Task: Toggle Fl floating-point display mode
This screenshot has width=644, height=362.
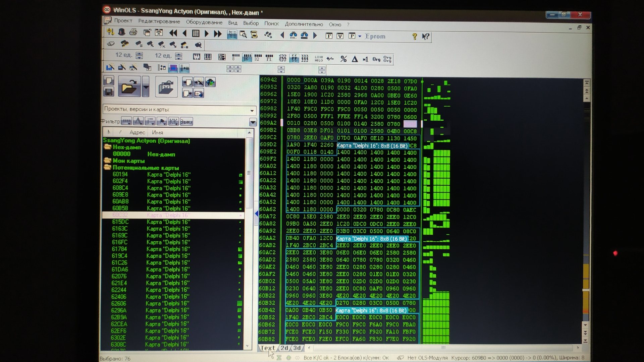Action: coord(269,58)
